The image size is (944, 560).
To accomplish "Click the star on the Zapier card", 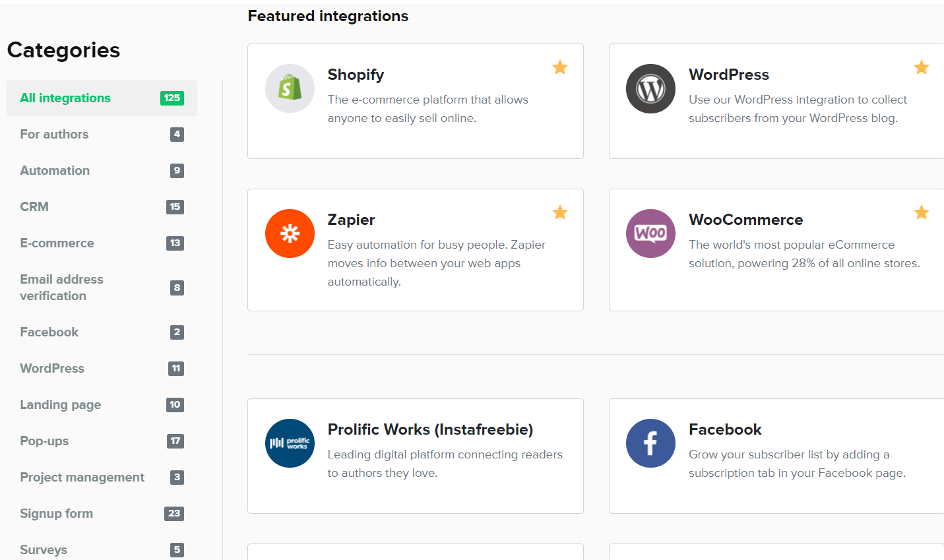I will [560, 212].
